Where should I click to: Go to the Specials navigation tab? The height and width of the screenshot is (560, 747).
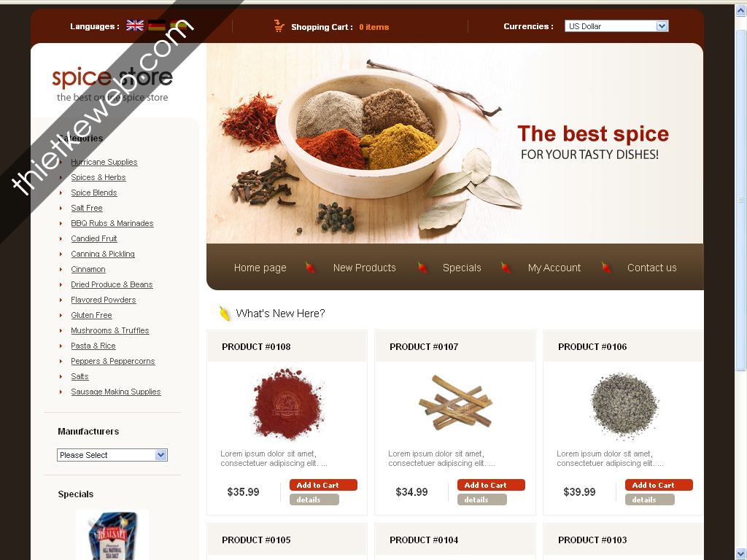coord(462,268)
